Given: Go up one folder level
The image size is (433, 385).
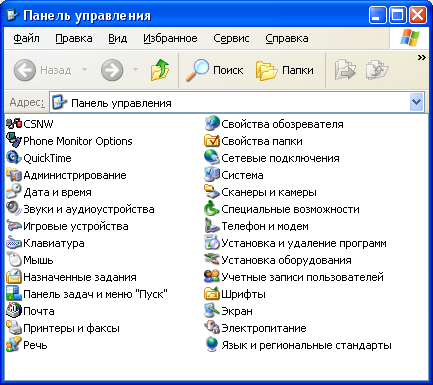Looking at the screenshot, I should [x=160, y=70].
